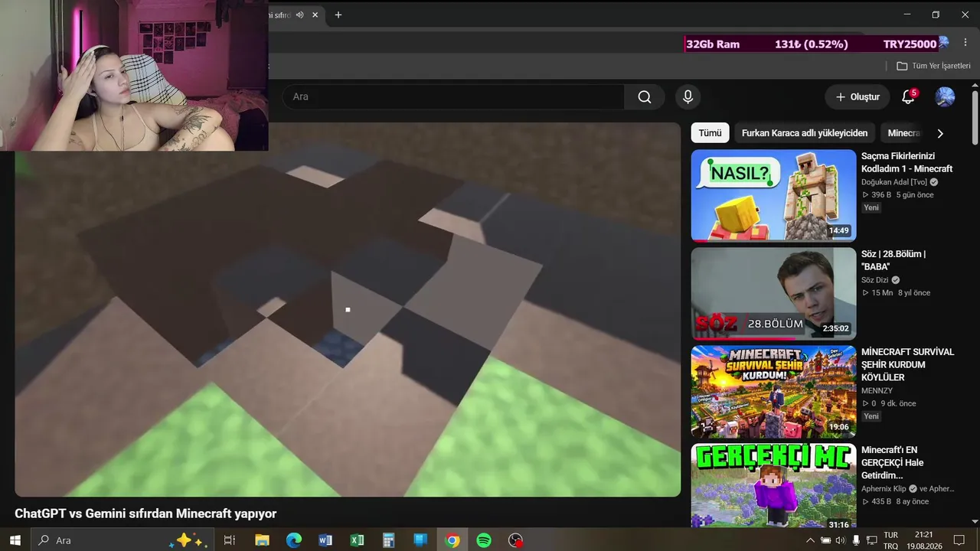Open "Minecraft'ı EN GERÇEKÇİ Hale Getirdim" title

tap(893, 462)
